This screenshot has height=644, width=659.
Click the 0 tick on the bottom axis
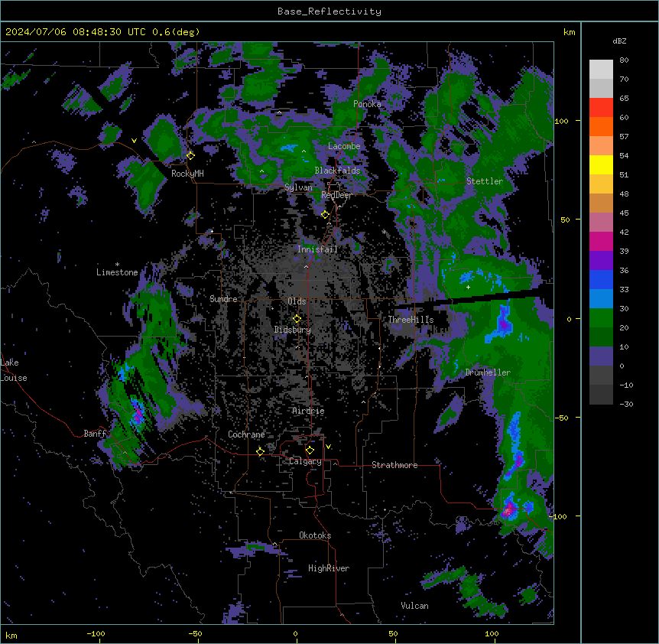295,633
